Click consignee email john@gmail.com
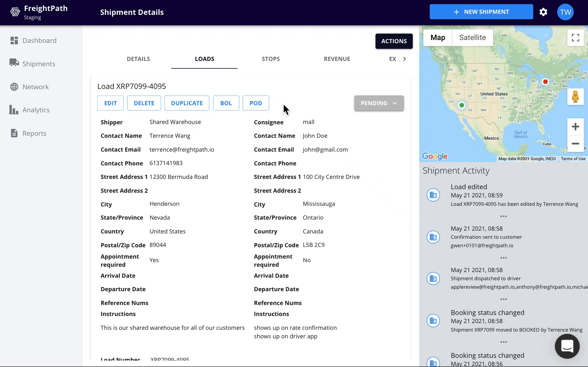The image size is (588, 367). pos(325,149)
